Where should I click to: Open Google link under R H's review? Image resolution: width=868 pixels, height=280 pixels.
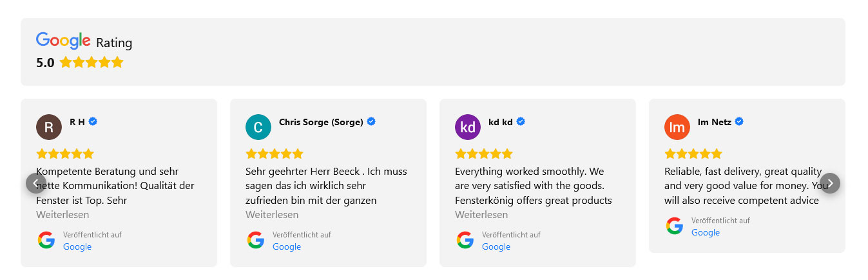(77, 246)
